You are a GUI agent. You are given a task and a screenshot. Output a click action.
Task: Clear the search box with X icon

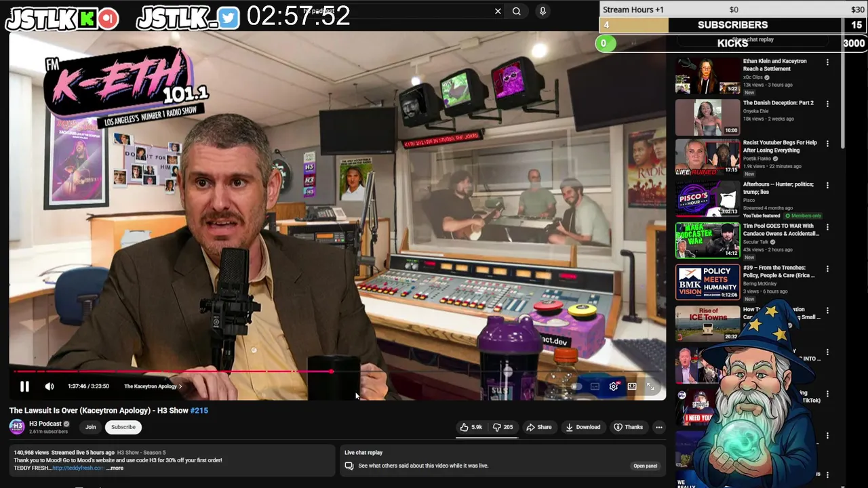[x=498, y=11]
